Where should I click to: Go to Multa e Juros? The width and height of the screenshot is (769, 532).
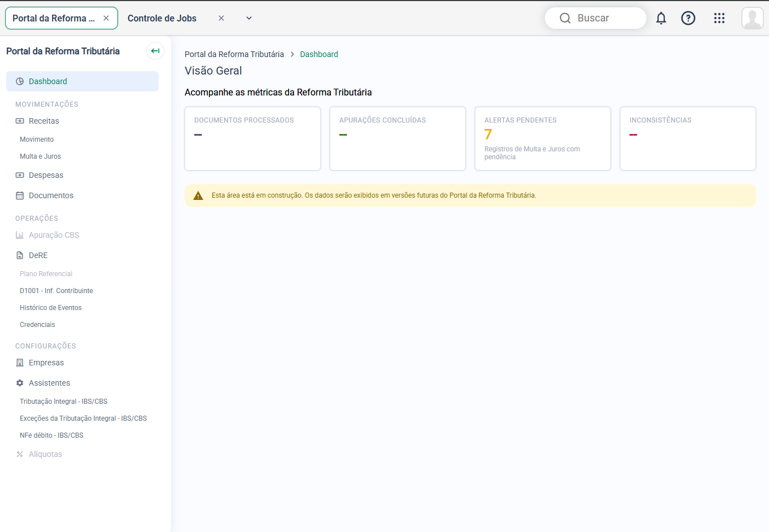[40, 156]
